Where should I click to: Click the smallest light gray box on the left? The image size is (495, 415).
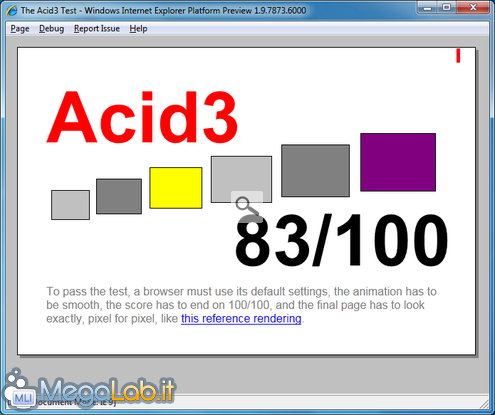coord(70,205)
